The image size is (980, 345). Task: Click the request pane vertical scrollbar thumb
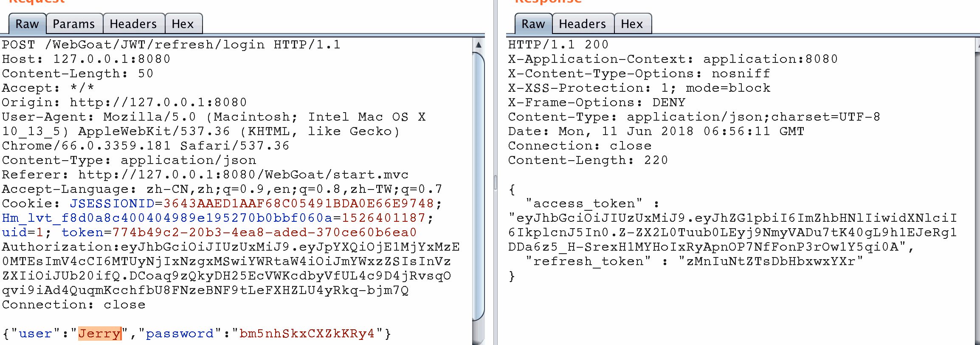[479, 186]
